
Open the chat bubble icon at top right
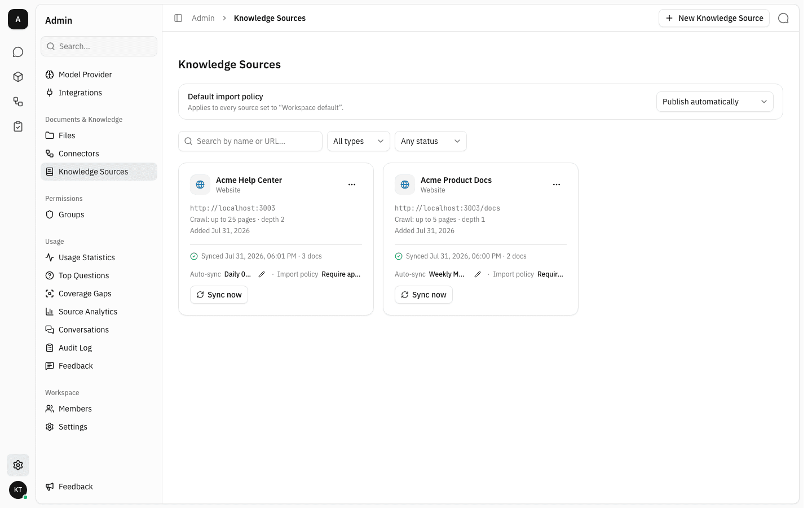point(783,18)
